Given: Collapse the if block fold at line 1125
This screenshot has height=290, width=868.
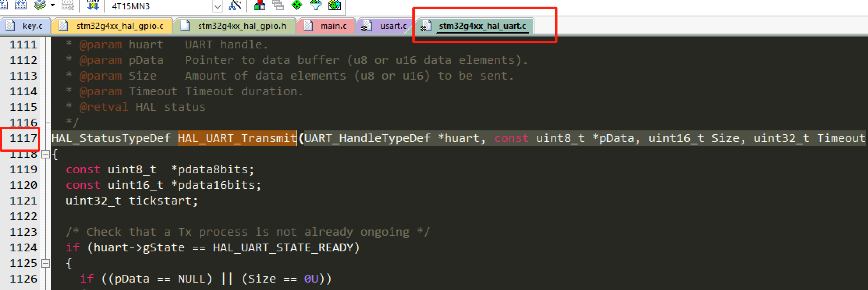Looking at the screenshot, I should click(x=46, y=263).
